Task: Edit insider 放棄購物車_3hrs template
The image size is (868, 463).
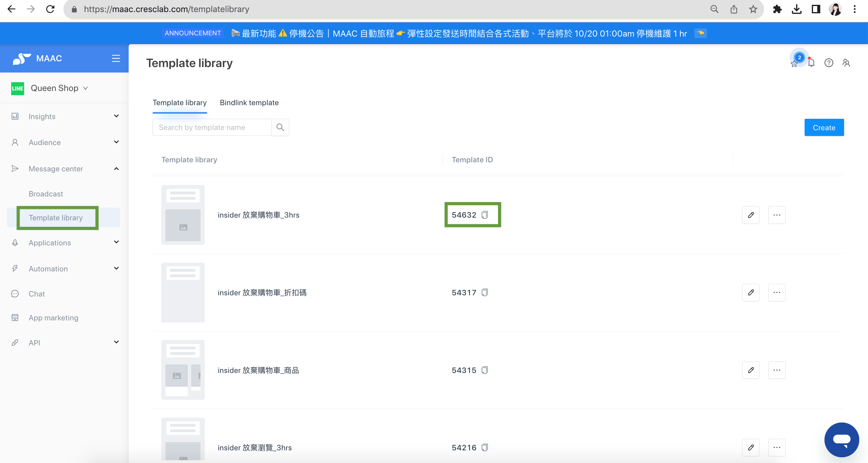Action: click(751, 215)
